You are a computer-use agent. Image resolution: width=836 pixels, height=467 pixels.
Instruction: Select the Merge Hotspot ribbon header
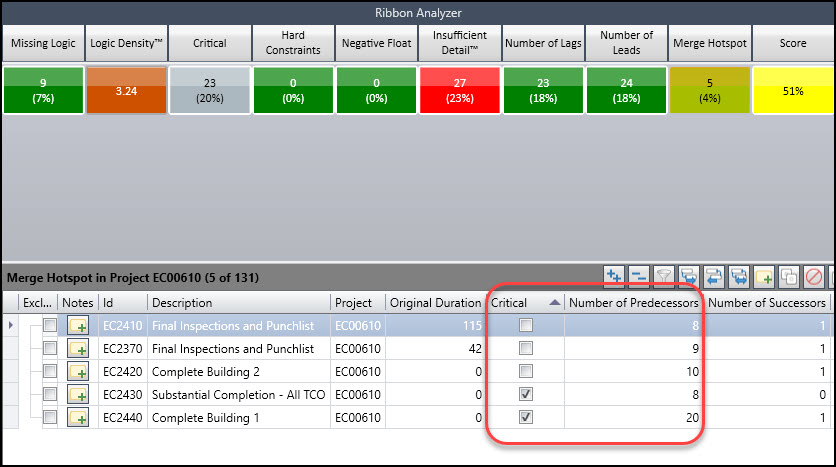click(x=710, y=43)
